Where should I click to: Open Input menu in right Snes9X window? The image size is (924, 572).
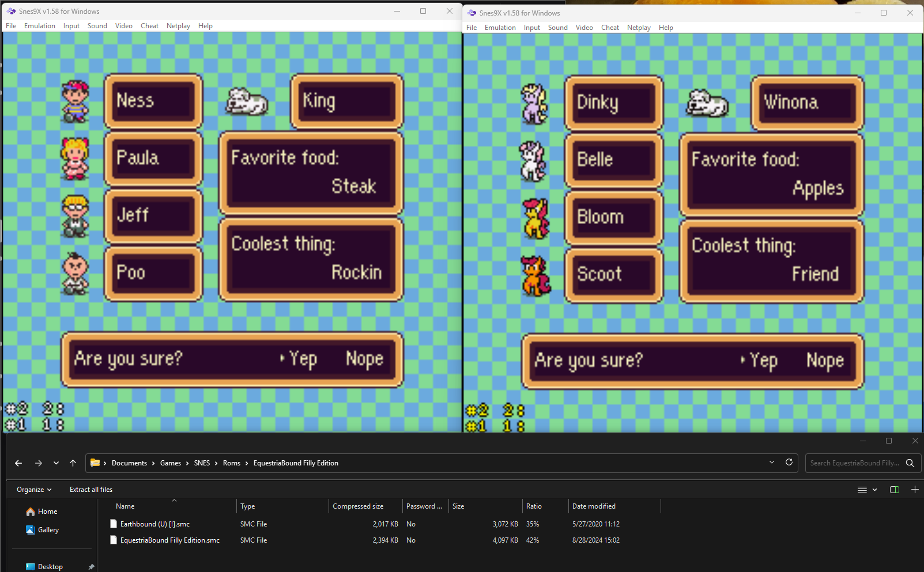pyautogui.click(x=532, y=28)
